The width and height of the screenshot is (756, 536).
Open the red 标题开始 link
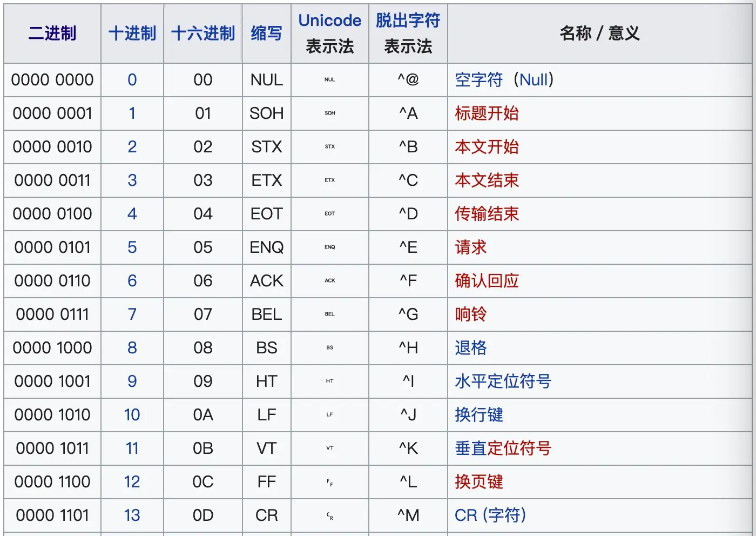pyautogui.click(x=487, y=113)
